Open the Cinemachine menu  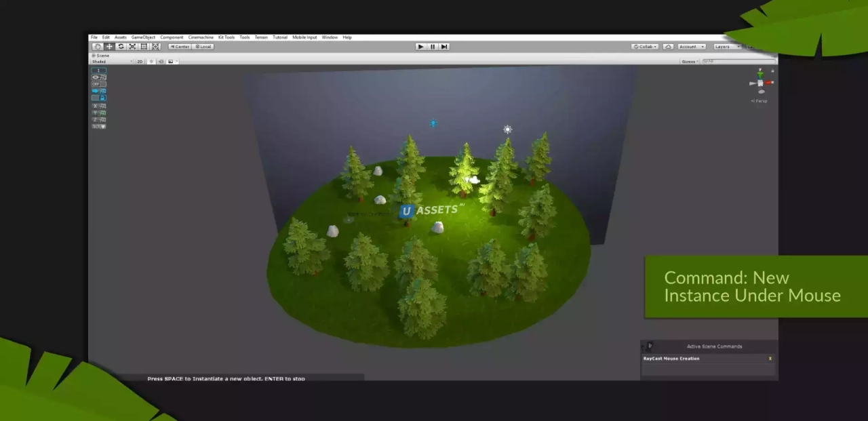coord(201,37)
